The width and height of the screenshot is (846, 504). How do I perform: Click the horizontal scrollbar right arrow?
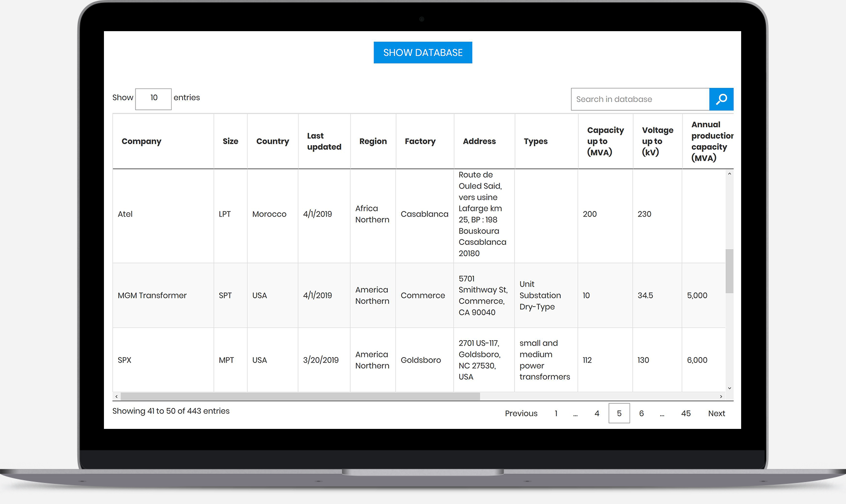[x=721, y=396]
